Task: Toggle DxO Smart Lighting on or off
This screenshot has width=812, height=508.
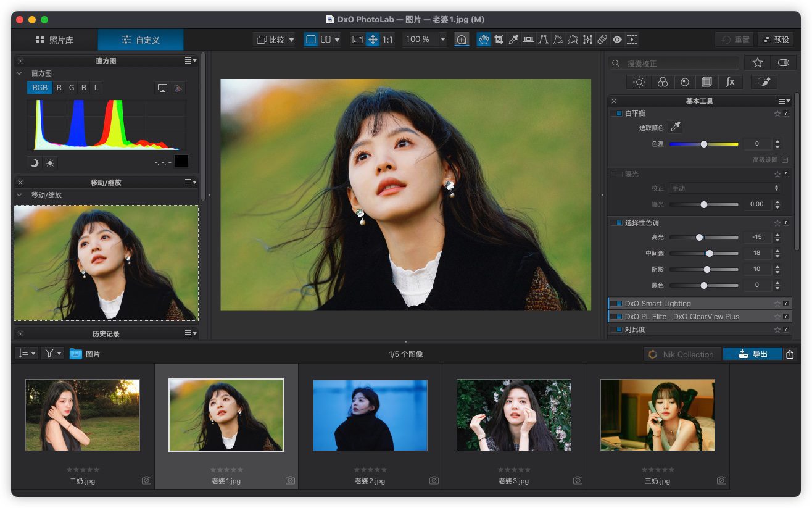Action: 616,304
